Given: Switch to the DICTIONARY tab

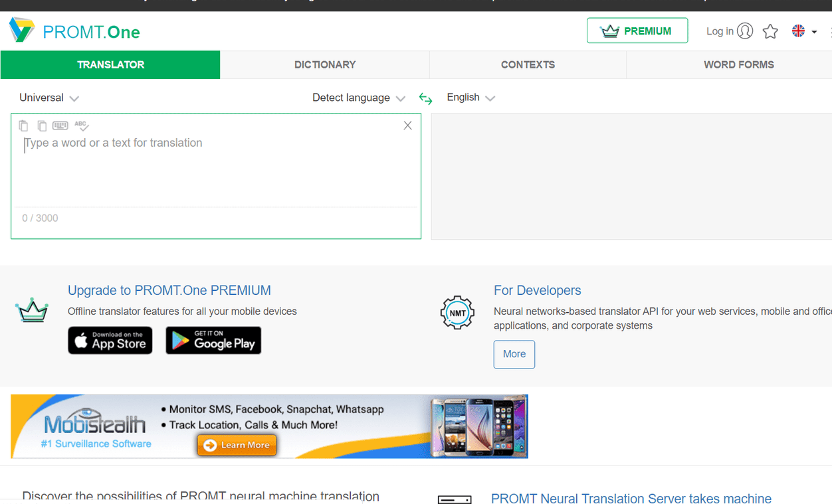Looking at the screenshot, I should click(325, 64).
